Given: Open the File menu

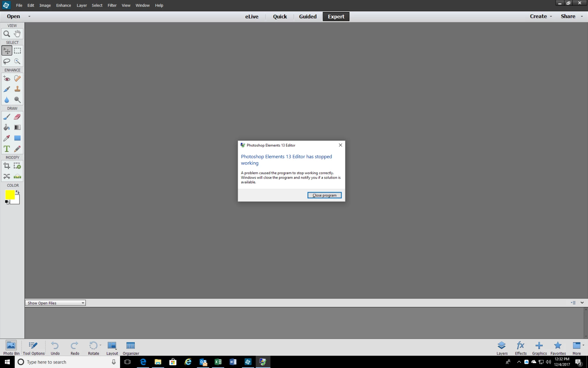Looking at the screenshot, I should [x=19, y=5].
